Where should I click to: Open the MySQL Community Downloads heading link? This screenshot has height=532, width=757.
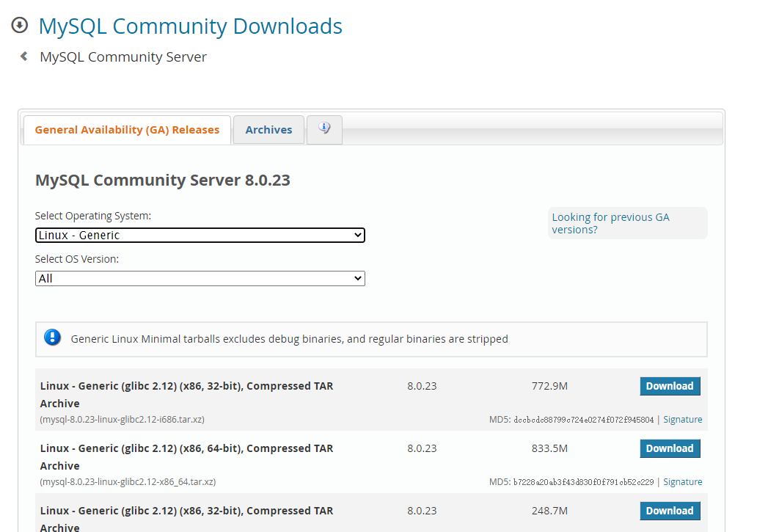190,26
